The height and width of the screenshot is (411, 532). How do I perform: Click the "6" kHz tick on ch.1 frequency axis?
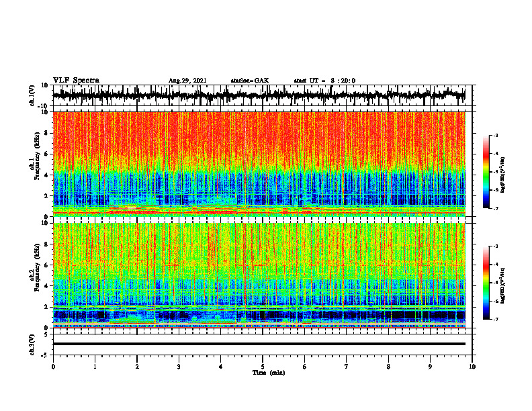(x=46, y=154)
